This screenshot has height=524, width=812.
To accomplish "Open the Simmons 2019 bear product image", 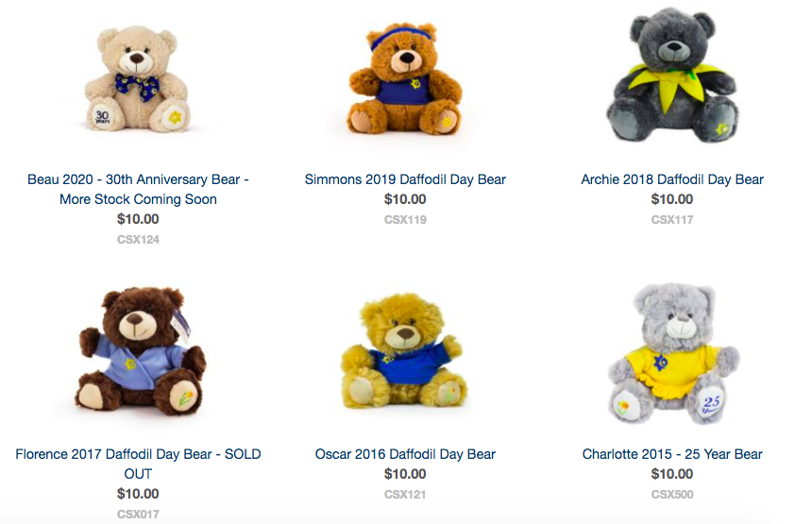I will coord(405,78).
